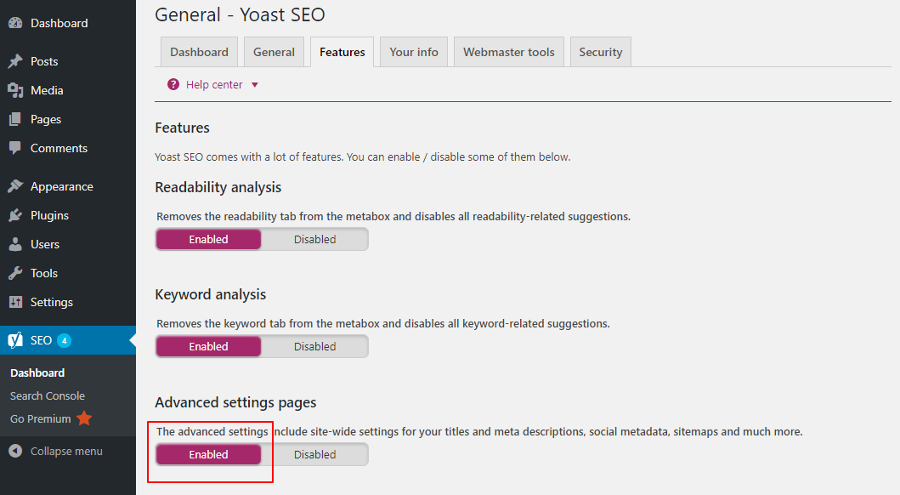Enable Readability analysis toggle
The image size is (900, 495).
tap(208, 239)
